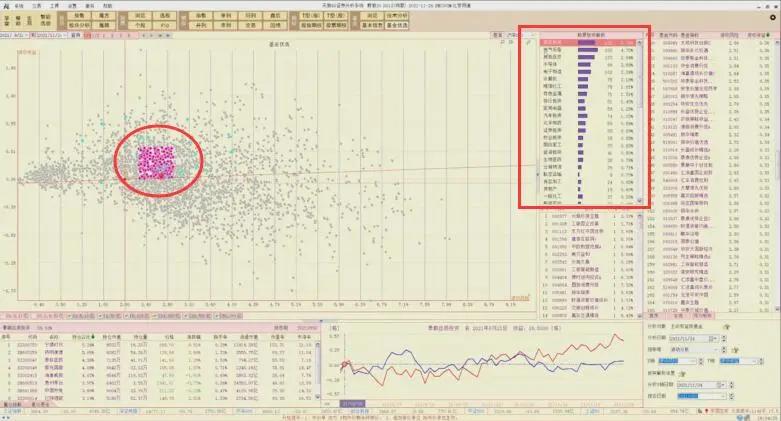The image size is (781, 421).
Task: Click the application logo in title bar
Action: pyautogui.click(x=4, y=5)
